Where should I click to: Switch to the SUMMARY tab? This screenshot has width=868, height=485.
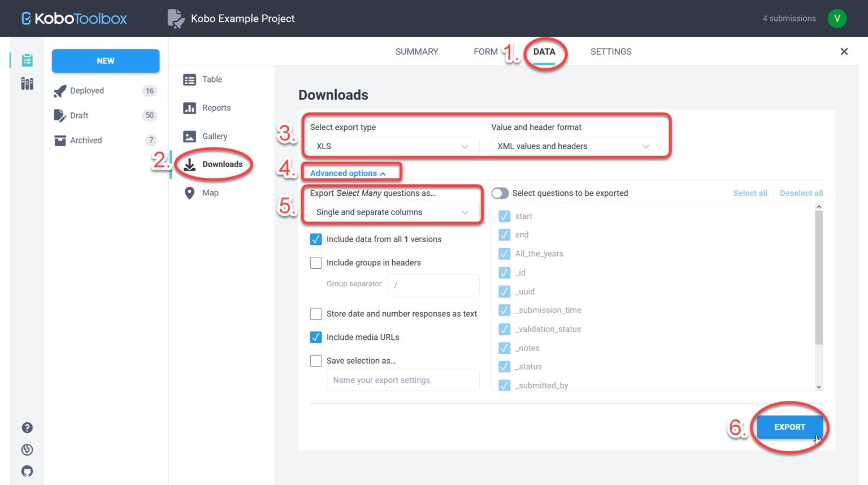[x=416, y=51]
